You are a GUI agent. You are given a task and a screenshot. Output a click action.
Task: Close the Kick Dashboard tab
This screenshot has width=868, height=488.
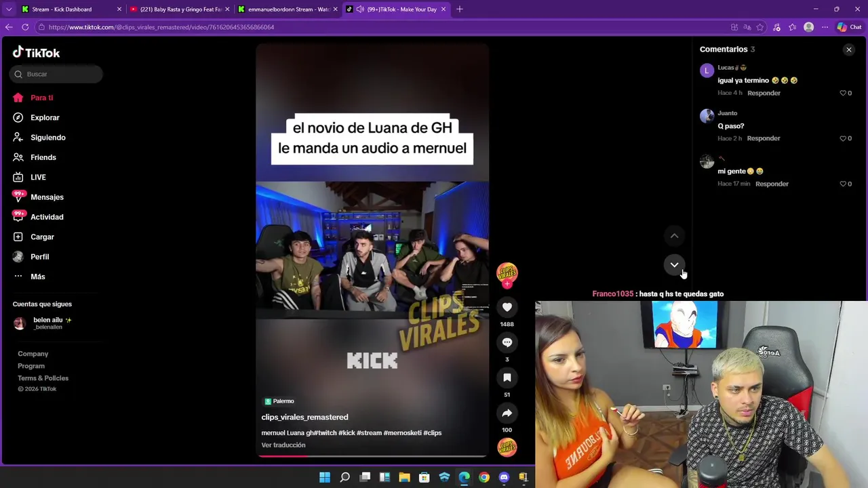[x=119, y=9]
